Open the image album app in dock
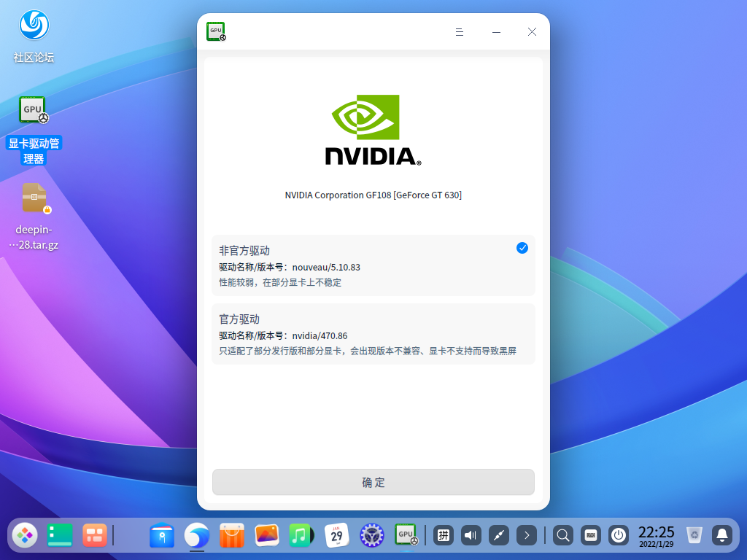Viewport: 747px width, 560px height. pos(267,535)
